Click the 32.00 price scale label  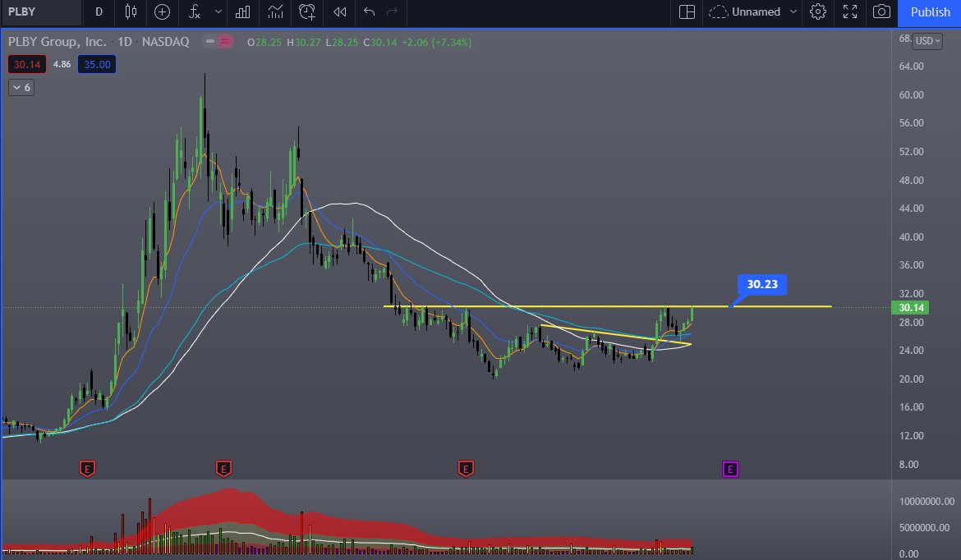tap(912, 293)
